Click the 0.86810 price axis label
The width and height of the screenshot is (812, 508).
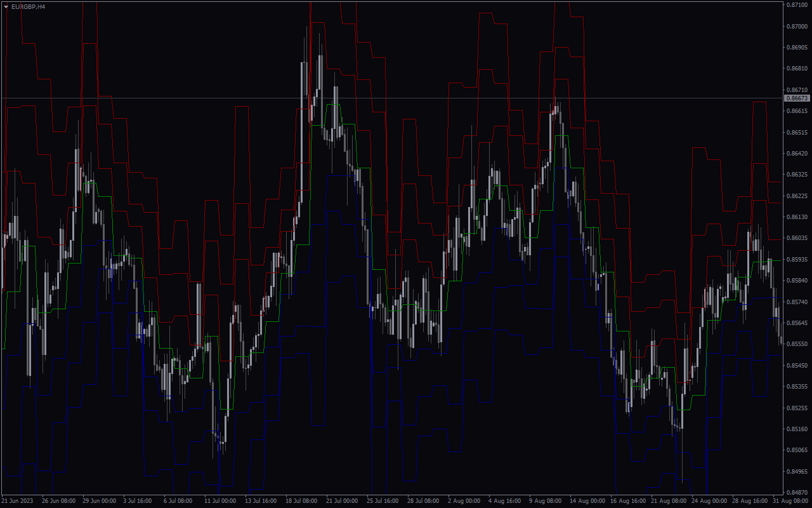(x=797, y=69)
